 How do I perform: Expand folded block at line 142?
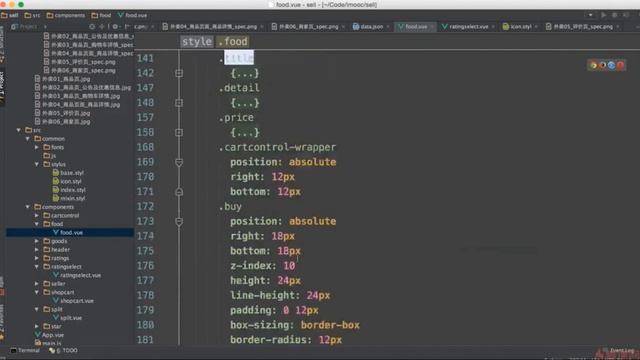[x=179, y=73]
